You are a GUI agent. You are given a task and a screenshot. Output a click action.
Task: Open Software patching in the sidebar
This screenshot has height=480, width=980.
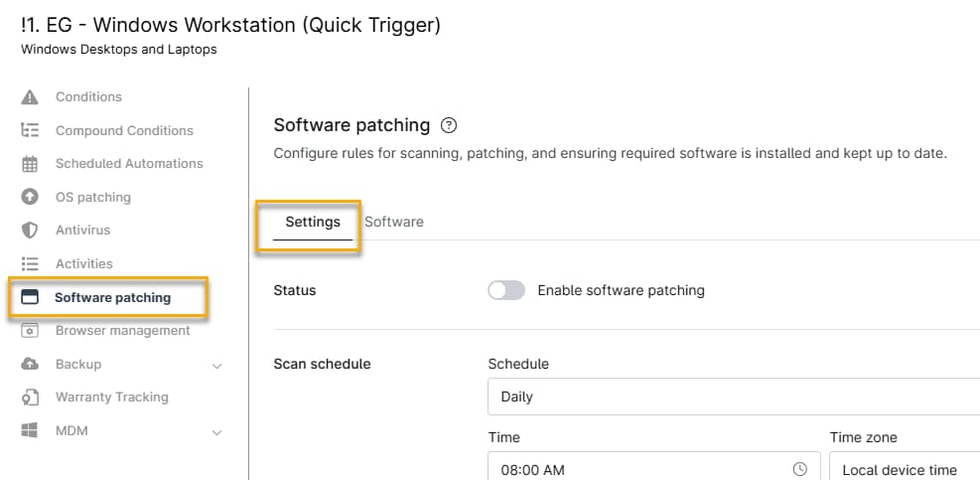(112, 297)
